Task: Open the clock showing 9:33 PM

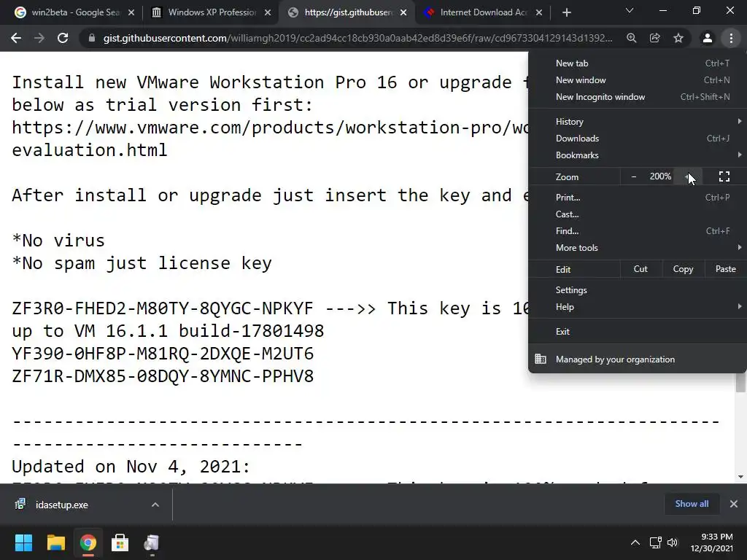Action: [712, 542]
